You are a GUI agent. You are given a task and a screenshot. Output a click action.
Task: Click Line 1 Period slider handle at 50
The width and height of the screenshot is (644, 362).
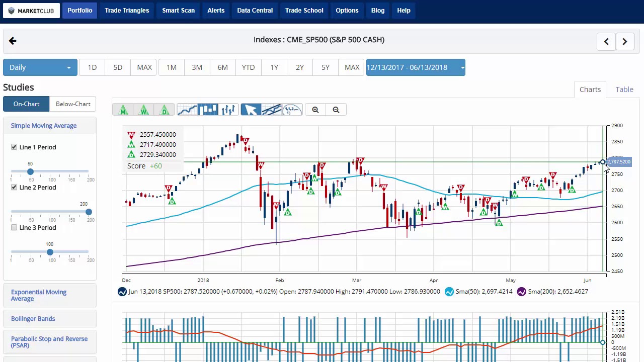point(30,171)
